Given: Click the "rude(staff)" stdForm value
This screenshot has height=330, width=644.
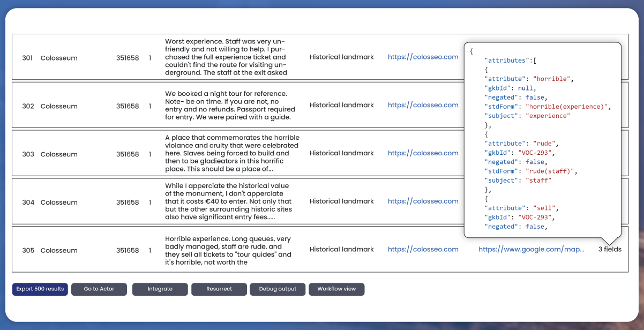Looking at the screenshot, I should [550, 171].
